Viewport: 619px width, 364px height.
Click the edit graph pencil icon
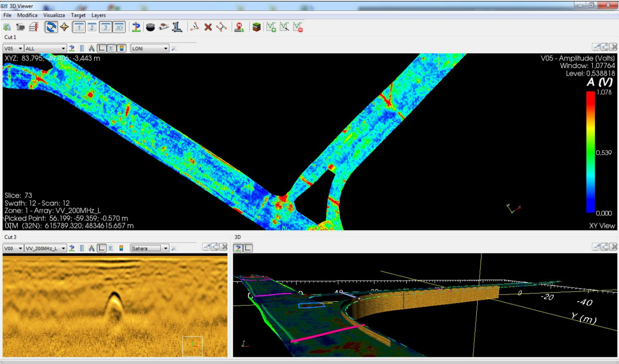pos(285,28)
